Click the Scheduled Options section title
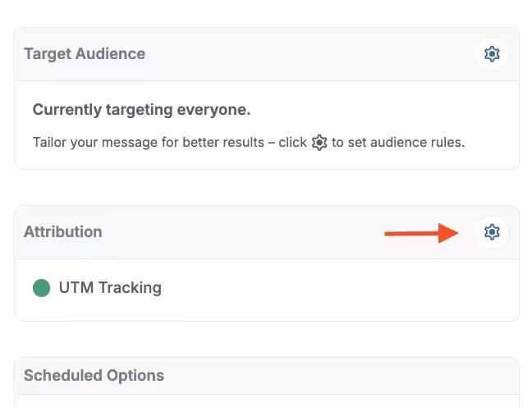 [94, 376]
